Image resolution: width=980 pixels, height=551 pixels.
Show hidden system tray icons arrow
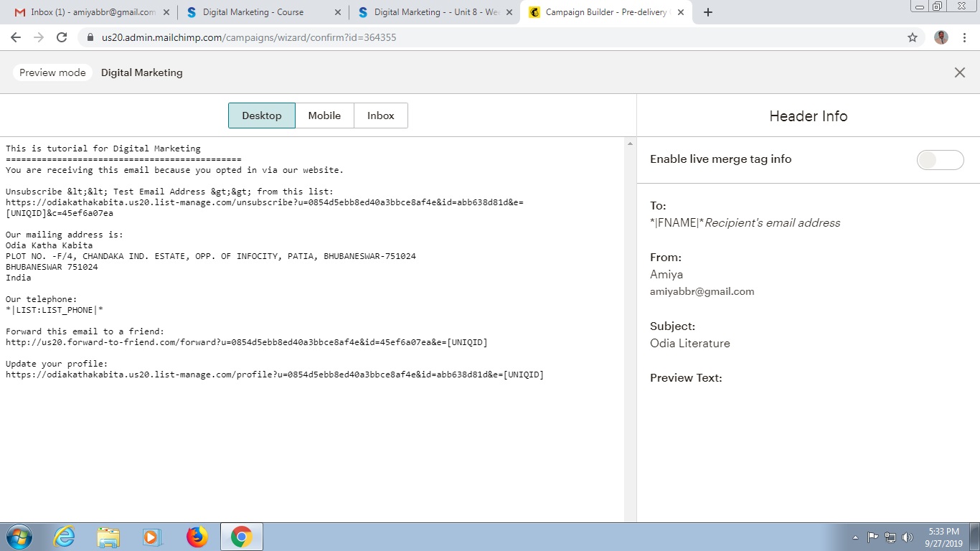click(855, 537)
